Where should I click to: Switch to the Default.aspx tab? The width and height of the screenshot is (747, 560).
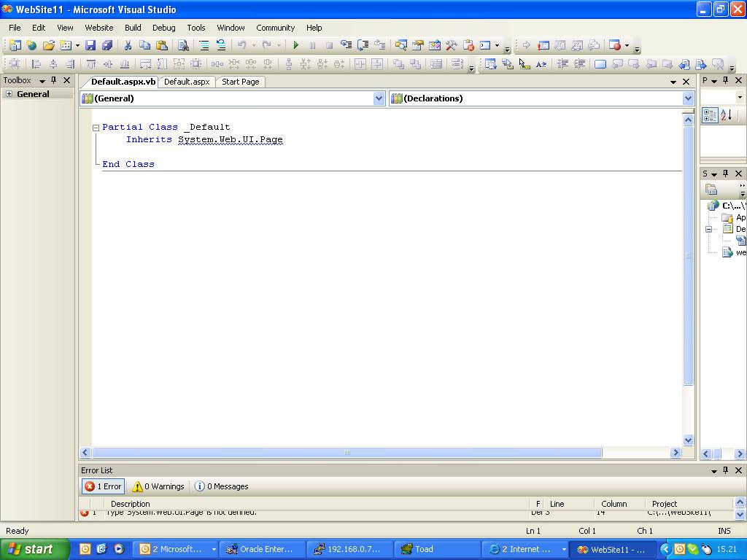(x=187, y=82)
